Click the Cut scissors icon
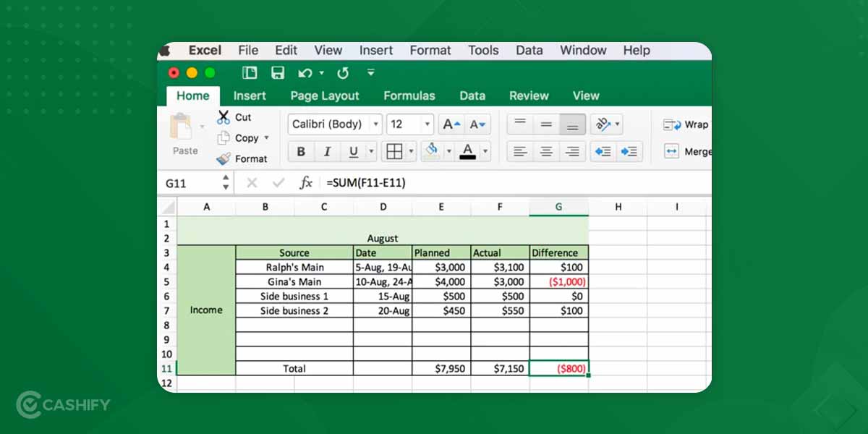 click(x=224, y=116)
